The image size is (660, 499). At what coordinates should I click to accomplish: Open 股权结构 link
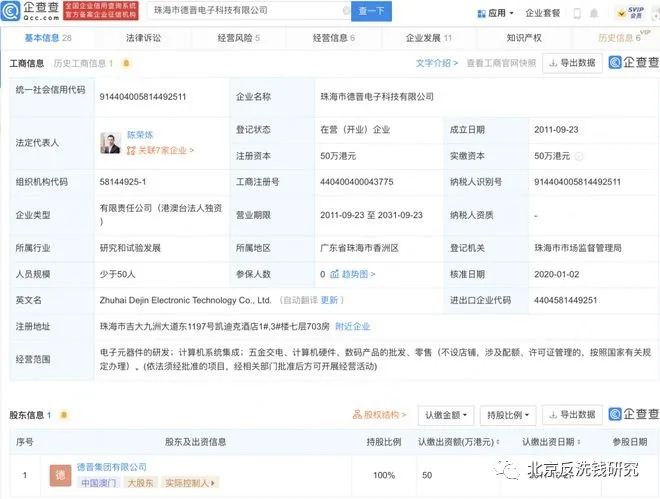[x=379, y=415]
